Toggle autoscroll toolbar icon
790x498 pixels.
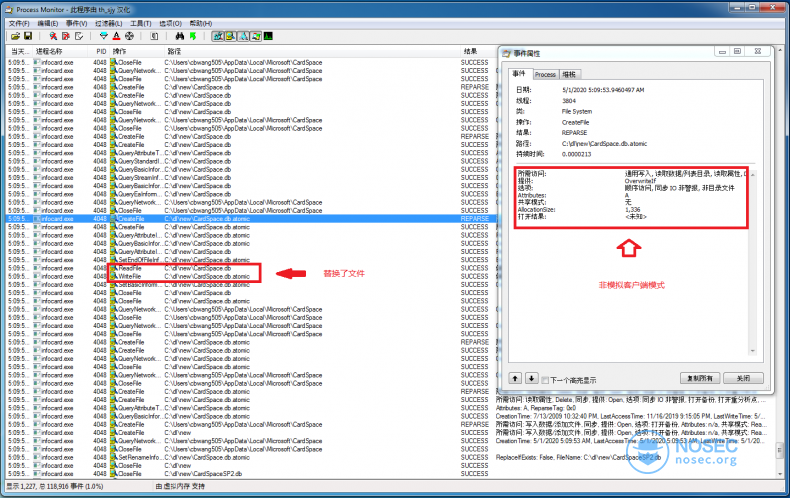(x=66, y=36)
